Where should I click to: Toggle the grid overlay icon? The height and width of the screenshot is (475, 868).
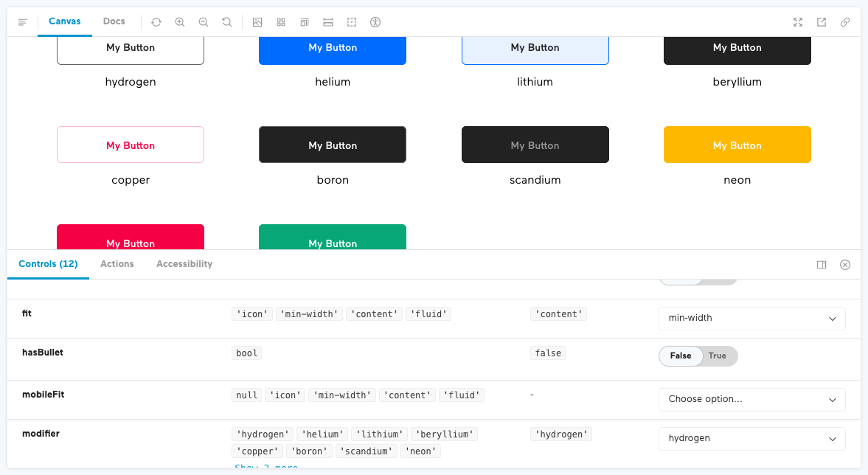[281, 22]
